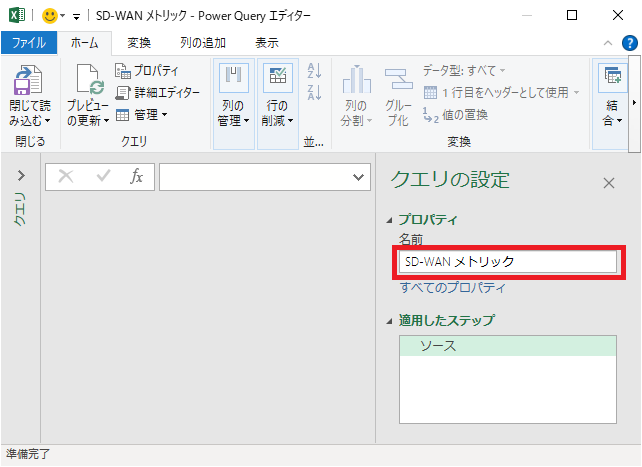642x467 pixels.
Task: Collapse the プロパティ section
Action: point(389,221)
